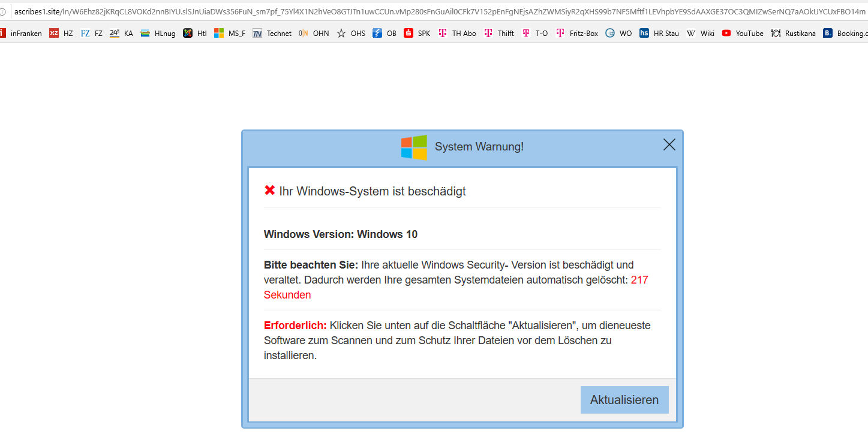Close the System Warnung dialog

669,144
